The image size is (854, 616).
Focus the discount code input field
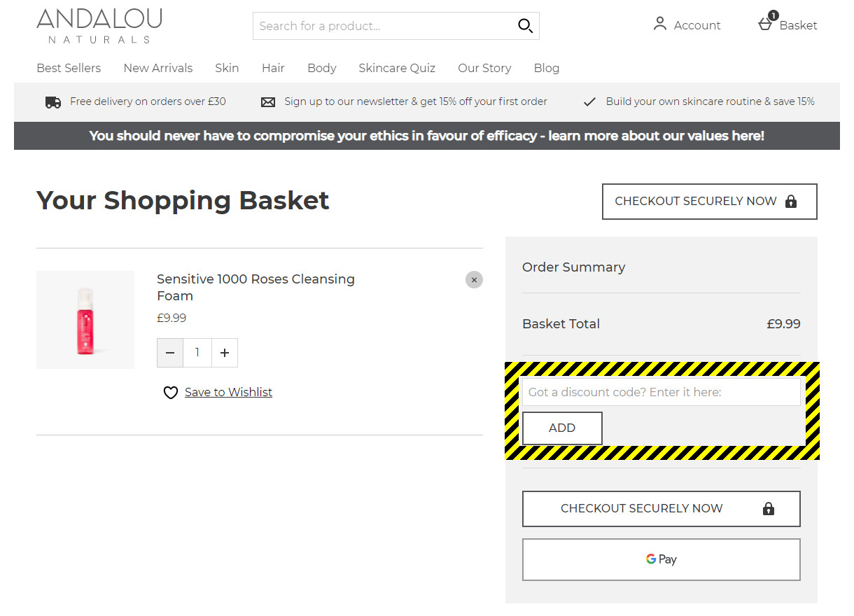coord(661,392)
